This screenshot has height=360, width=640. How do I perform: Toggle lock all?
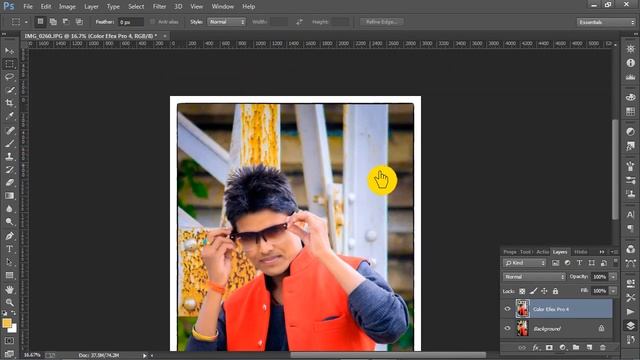555,291
